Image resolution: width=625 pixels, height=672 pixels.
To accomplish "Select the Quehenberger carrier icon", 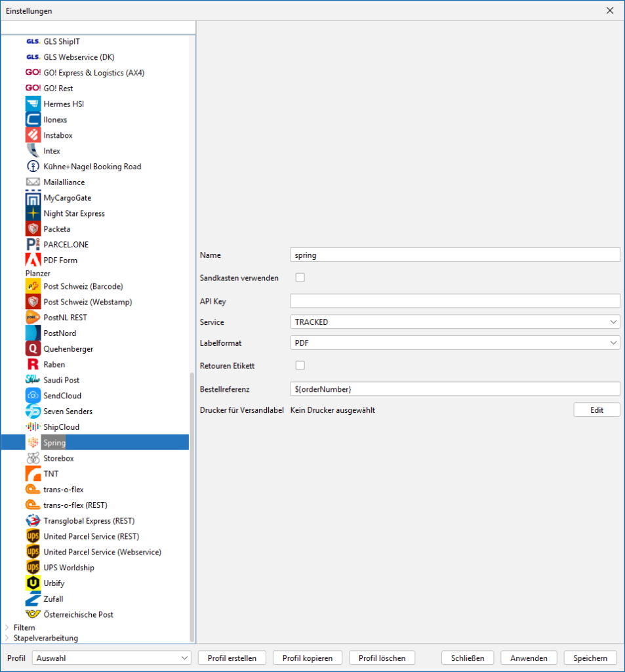I will 33,349.
